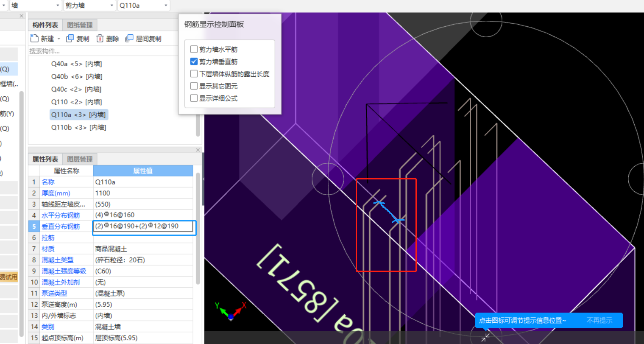This screenshot has width=644, height=344.
Task: Select Q40c <2> [内墙] component
Action: (76, 89)
